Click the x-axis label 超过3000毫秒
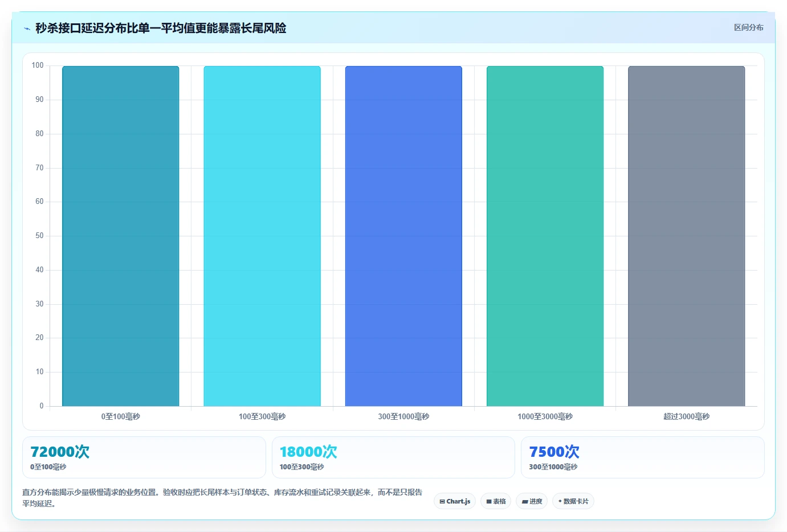Image resolution: width=787 pixels, height=532 pixels. (x=686, y=416)
